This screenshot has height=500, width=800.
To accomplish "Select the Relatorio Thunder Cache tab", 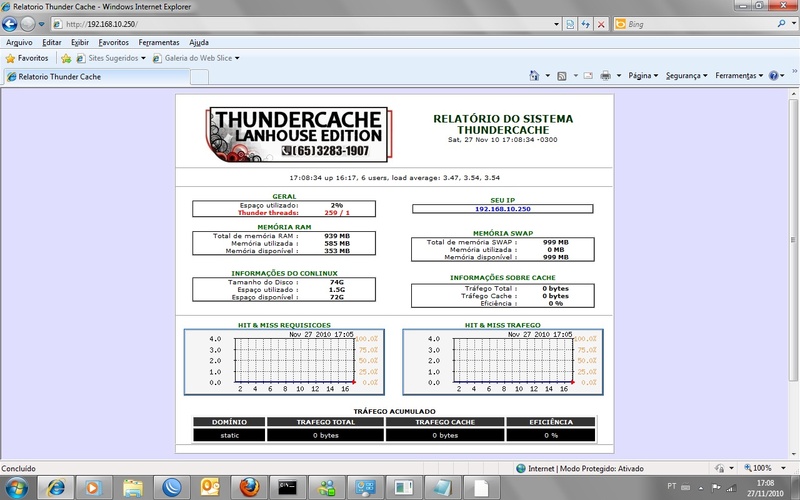I will (x=97, y=77).
